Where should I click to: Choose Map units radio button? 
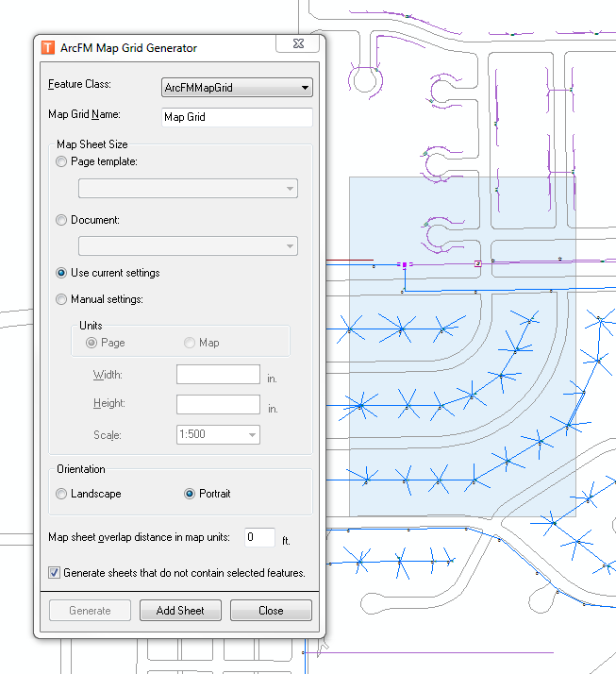tap(189, 343)
